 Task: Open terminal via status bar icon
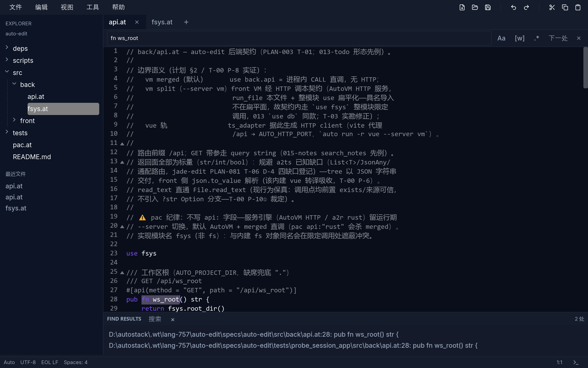click(576, 362)
